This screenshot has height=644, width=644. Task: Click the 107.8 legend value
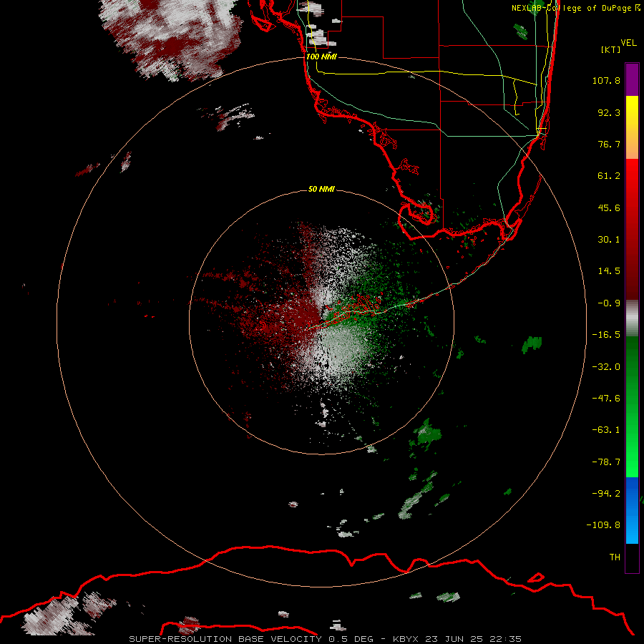point(606,80)
